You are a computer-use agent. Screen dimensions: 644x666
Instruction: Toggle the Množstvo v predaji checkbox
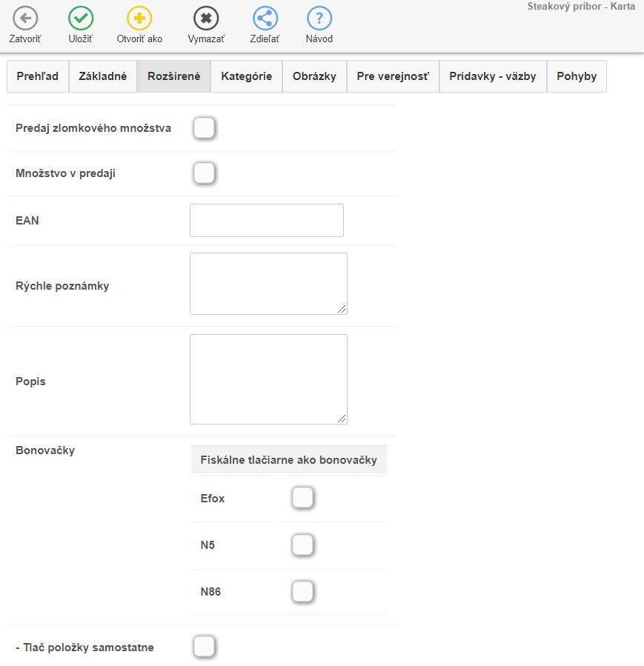tap(204, 173)
